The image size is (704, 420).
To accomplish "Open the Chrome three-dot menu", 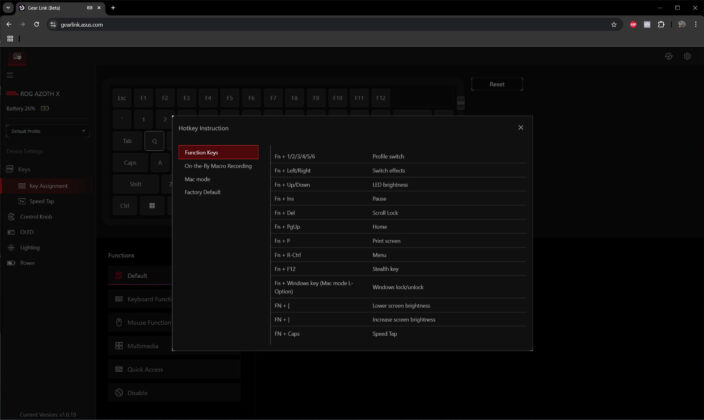I will [x=695, y=25].
